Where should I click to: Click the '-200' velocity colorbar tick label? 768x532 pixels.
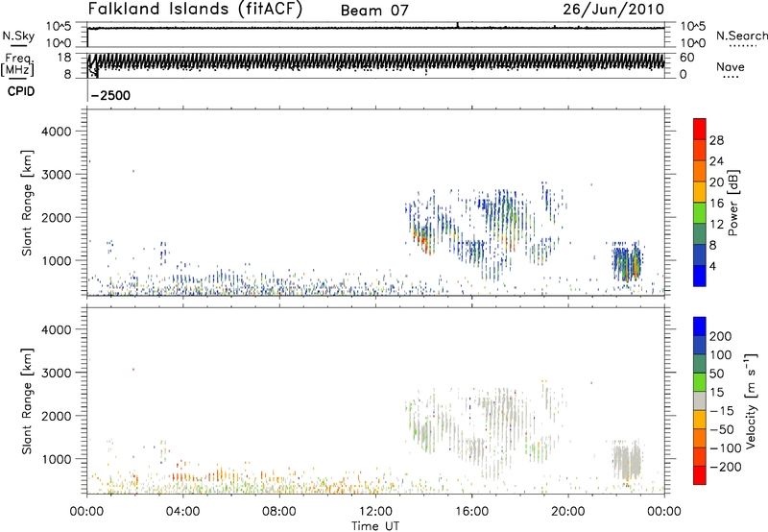coord(725,467)
